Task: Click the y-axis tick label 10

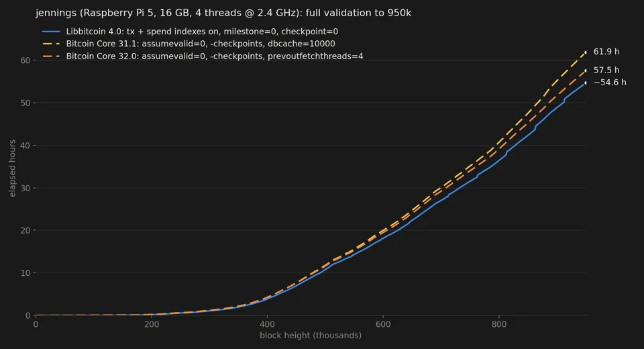Action: [x=25, y=273]
